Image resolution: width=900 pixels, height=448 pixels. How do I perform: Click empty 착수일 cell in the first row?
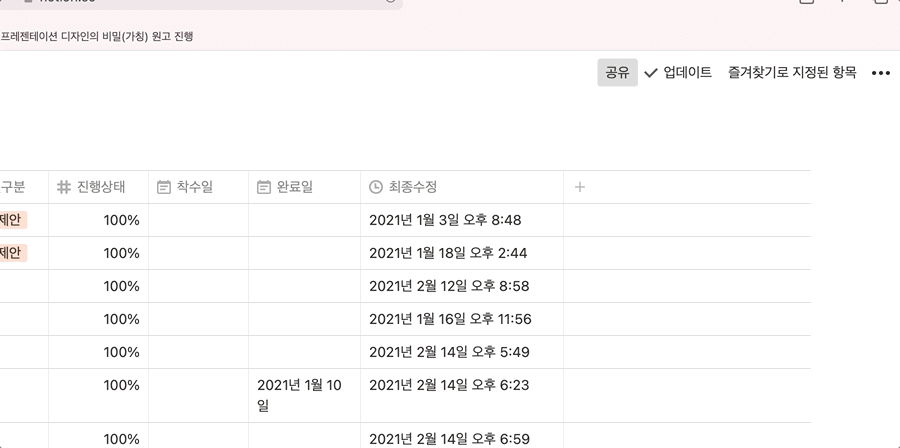pos(198,220)
